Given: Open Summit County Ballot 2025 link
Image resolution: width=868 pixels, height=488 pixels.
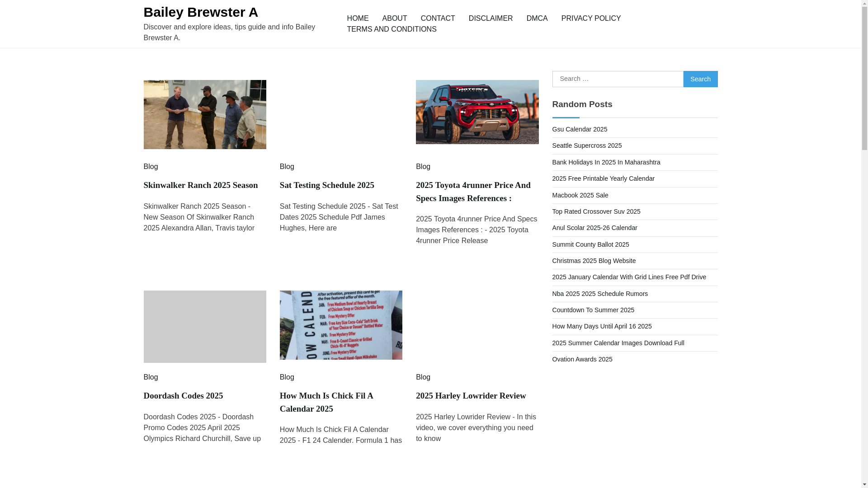Looking at the screenshot, I should tap(590, 244).
